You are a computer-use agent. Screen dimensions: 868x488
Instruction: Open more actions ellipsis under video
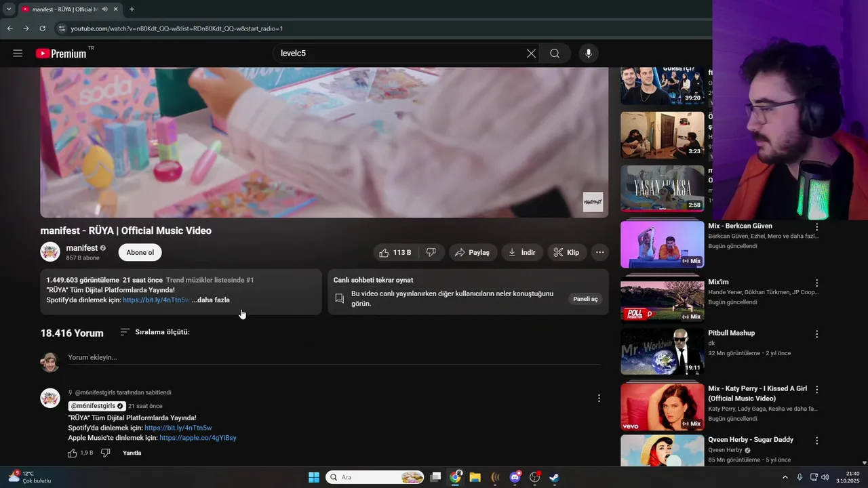coord(599,253)
